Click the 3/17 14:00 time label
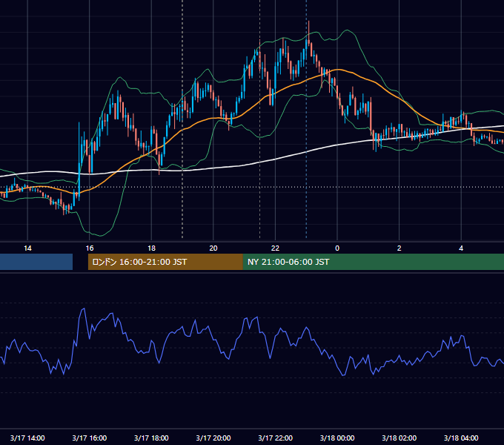 [x=27, y=438]
